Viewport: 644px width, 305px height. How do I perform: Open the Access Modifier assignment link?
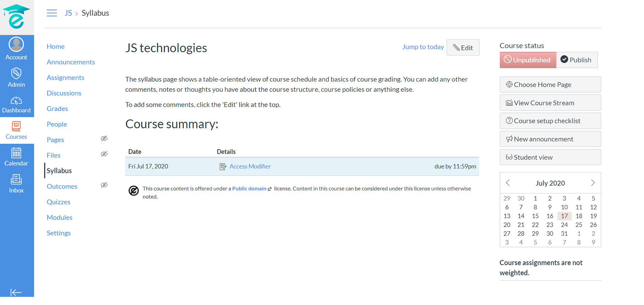[x=250, y=166]
